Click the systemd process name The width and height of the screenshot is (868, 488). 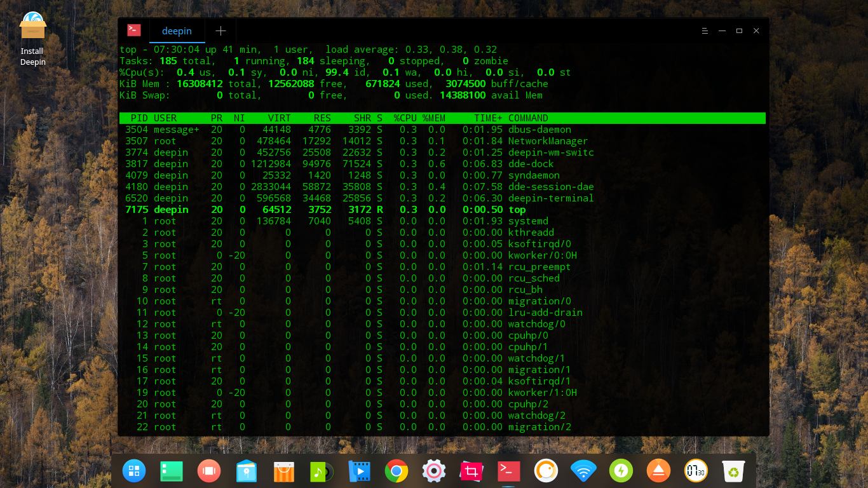click(528, 221)
